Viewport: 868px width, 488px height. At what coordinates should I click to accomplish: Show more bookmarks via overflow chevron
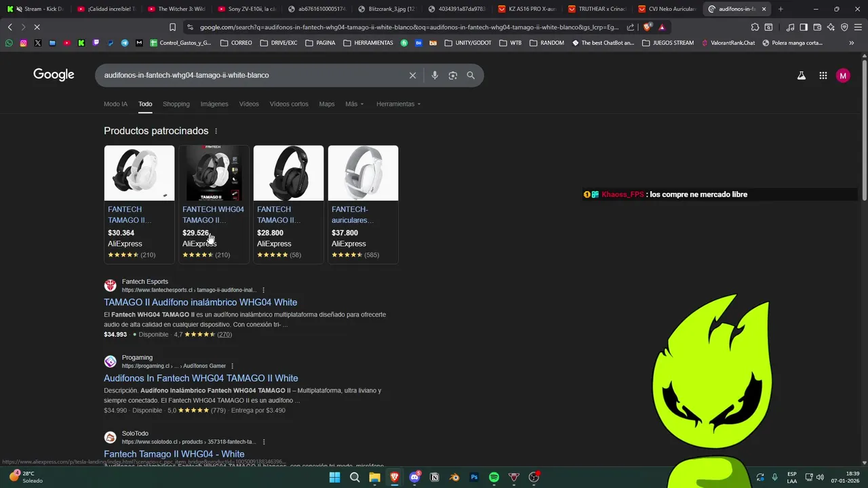[x=851, y=43]
